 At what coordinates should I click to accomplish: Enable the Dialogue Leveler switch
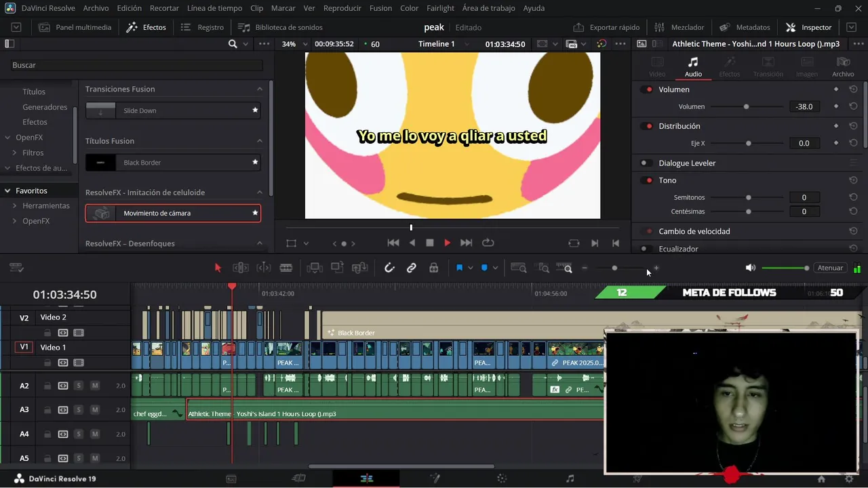[x=647, y=163]
